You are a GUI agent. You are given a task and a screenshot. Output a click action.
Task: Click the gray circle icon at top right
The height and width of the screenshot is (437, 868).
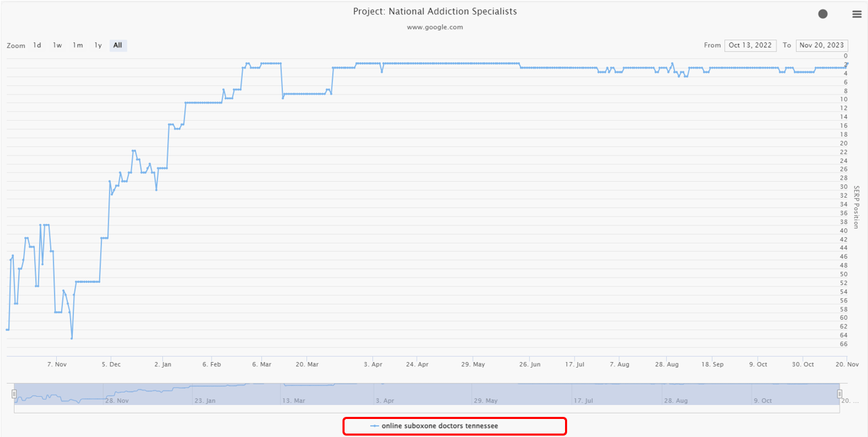click(x=823, y=14)
